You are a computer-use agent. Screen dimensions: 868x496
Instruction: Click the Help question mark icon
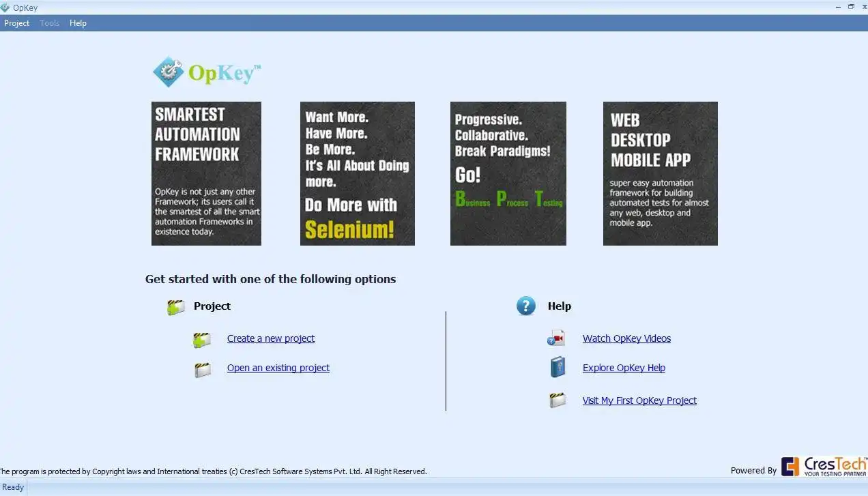[526, 306]
